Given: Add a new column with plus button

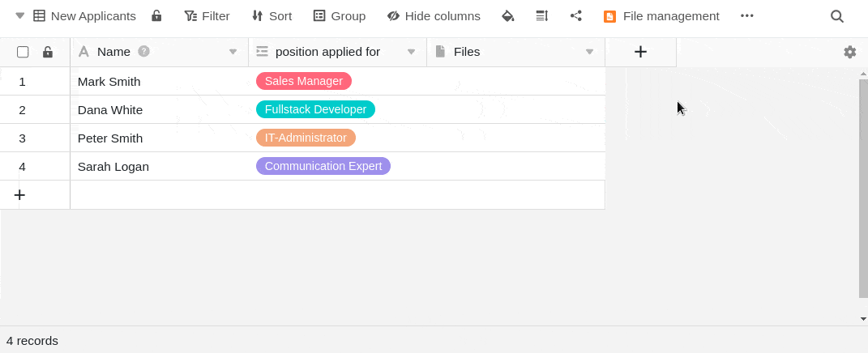Looking at the screenshot, I should (x=640, y=52).
